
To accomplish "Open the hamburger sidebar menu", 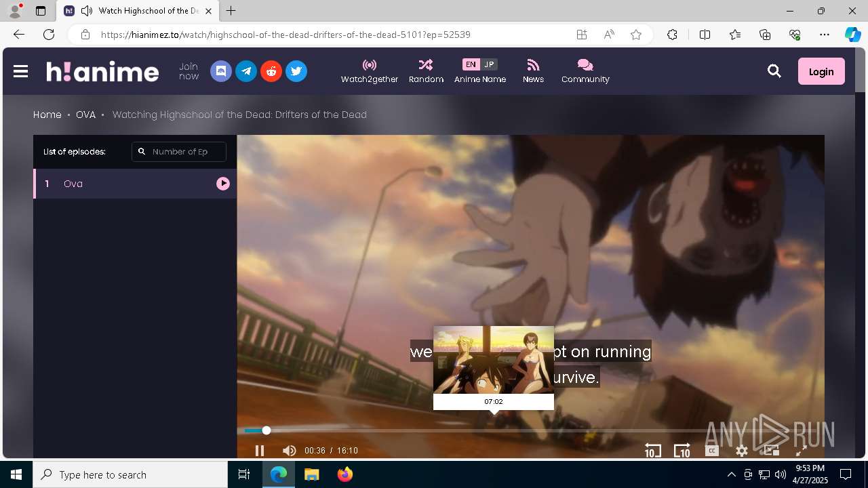I will (x=20, y=71).
